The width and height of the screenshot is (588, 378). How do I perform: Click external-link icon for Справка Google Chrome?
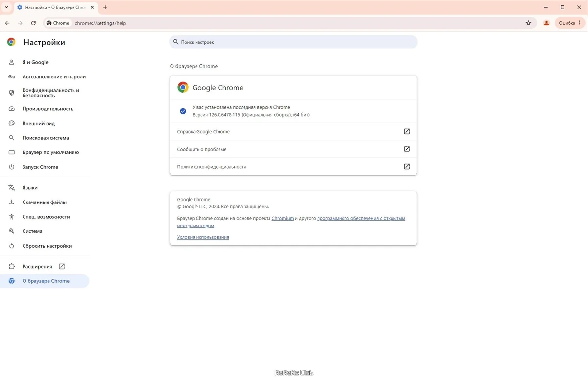click(x=407, y=132)
